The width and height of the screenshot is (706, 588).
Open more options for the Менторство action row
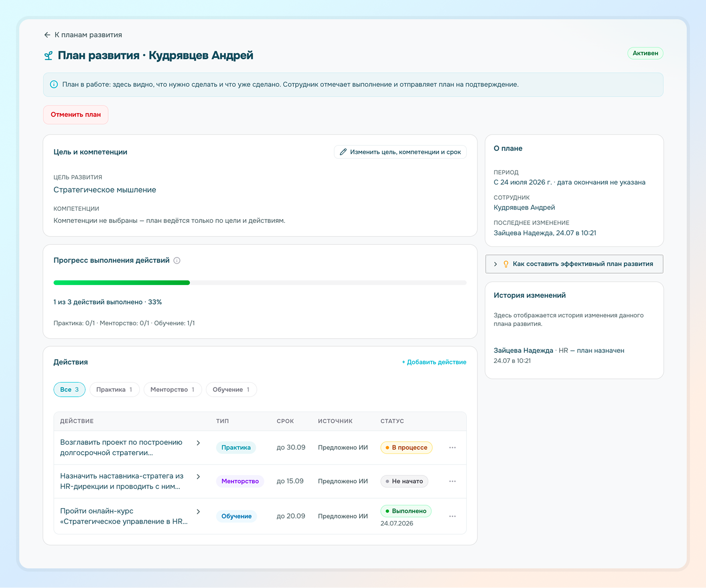coord(452,481)
